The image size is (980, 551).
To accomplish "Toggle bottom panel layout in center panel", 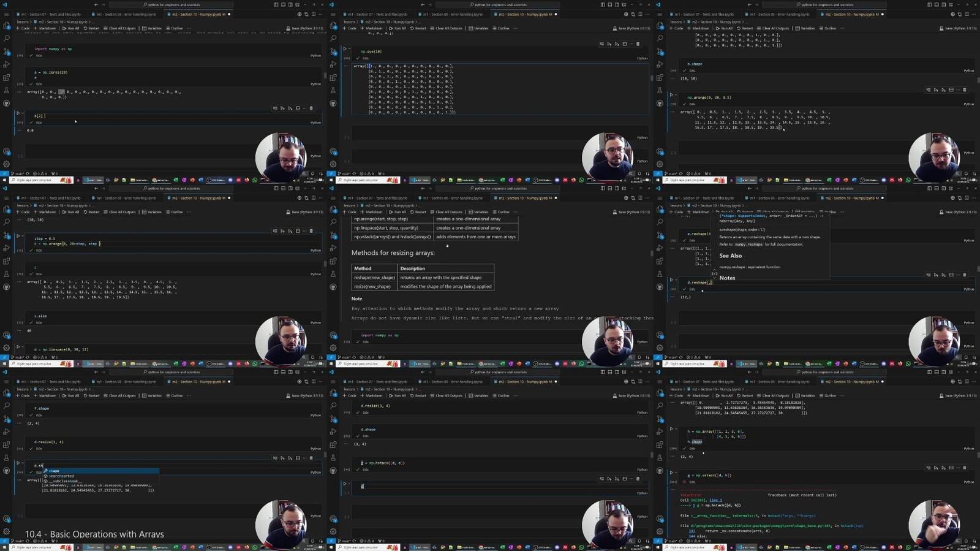I will coord(610,188).
